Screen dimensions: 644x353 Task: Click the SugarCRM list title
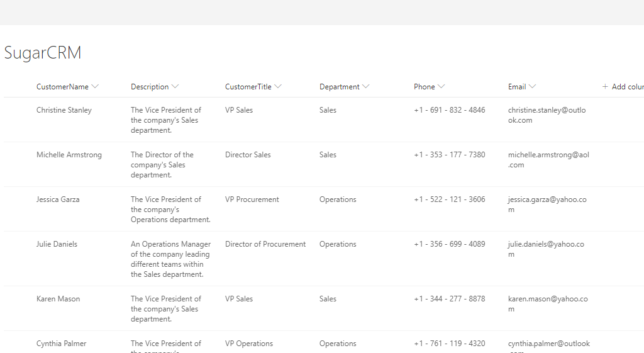coord(43,53)
